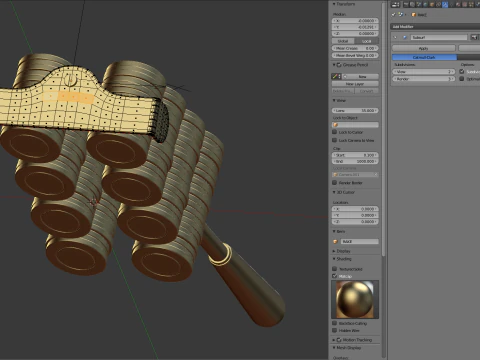480x360 pixels.
Task: Select Catmull-Clark subdivision type
Action: 424,57
